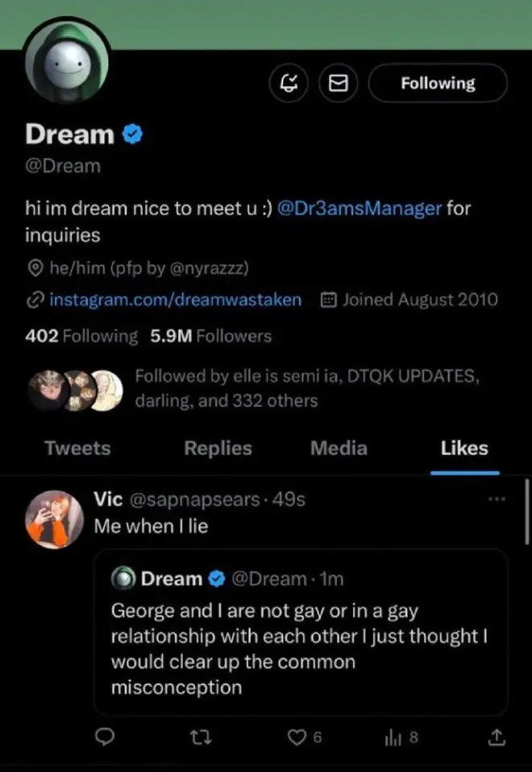Switch to the Tweets tab

tap(77, 448)
